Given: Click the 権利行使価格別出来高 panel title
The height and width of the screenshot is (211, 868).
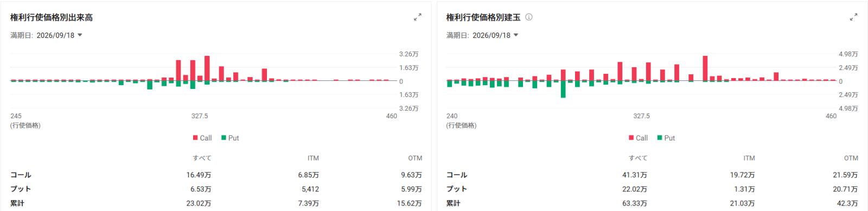Looking at the screenshot, I should point(52,17).
